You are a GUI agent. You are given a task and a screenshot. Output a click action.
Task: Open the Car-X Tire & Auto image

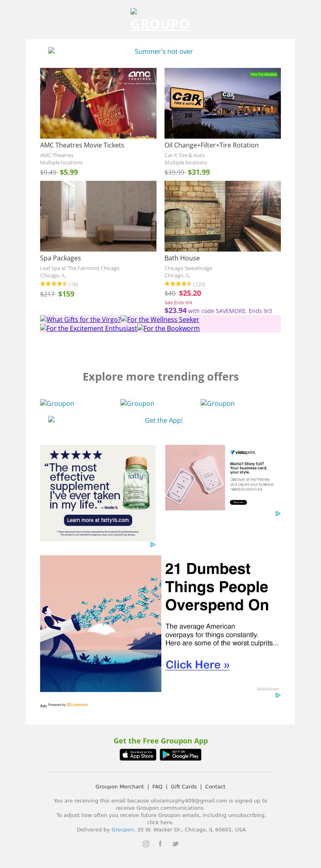pos(223,103)
